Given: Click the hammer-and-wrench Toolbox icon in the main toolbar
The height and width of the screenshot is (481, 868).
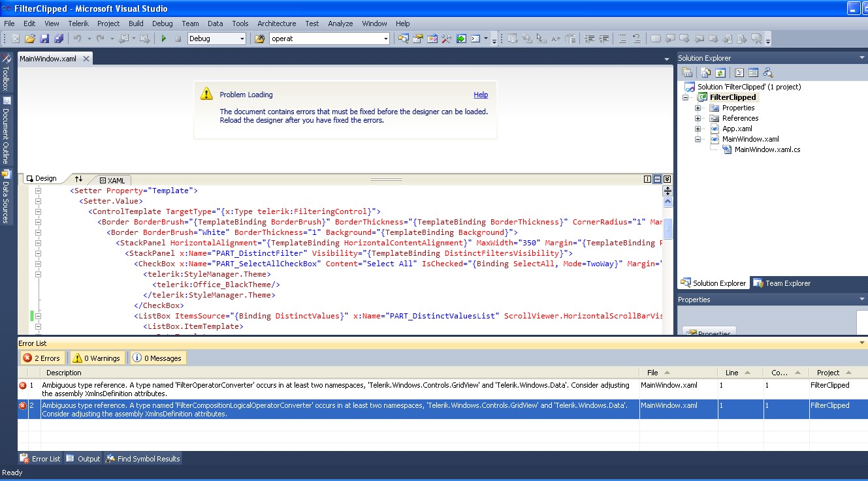Looking at the screenshot, I should [x=447, y=39].
